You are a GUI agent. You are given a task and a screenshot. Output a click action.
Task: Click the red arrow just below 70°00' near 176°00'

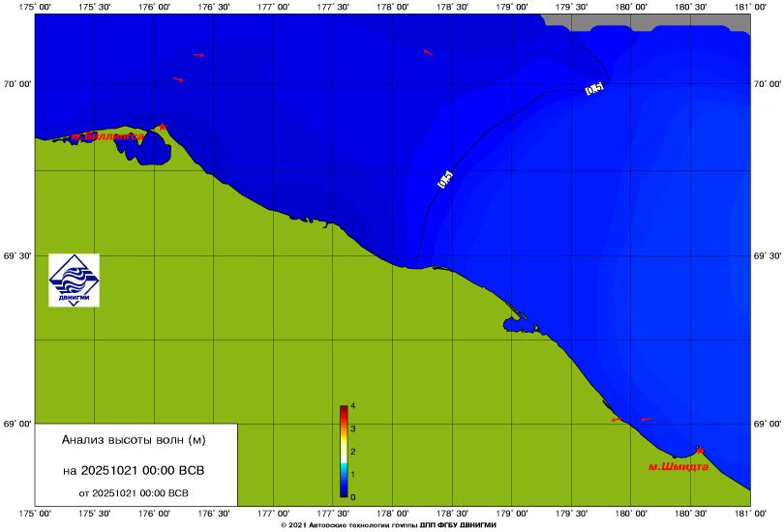(x=178, y=79)
